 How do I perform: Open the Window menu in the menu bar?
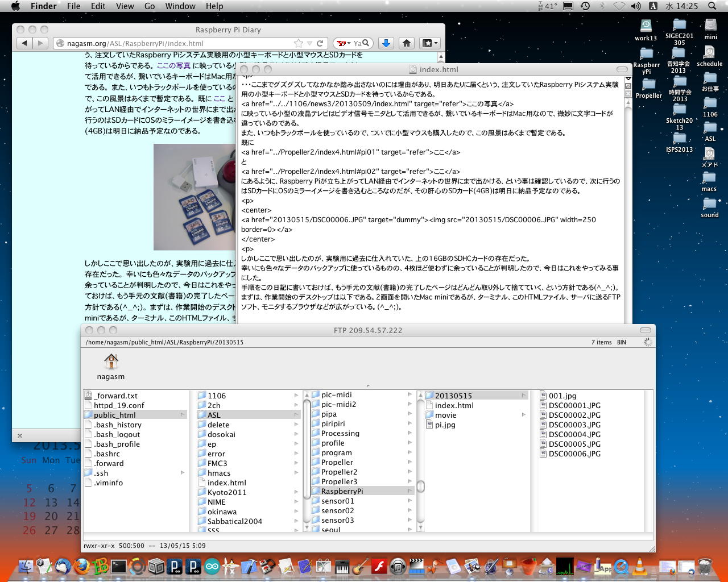180,6
